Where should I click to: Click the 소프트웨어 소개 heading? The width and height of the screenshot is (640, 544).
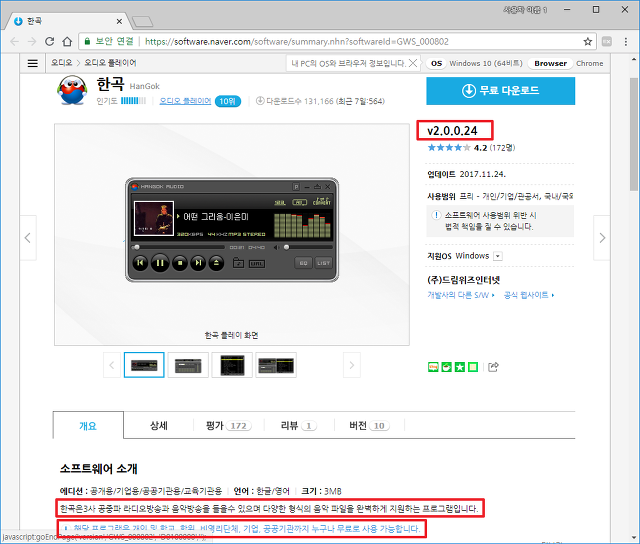pos(99,468)
